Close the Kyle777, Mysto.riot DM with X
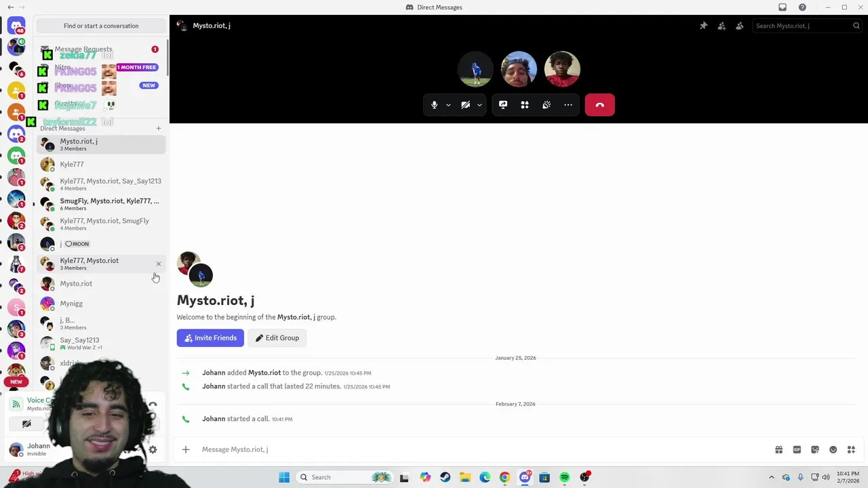Image resolution: width=868 pixels, height=488 pixels. (x=159, y=264)
